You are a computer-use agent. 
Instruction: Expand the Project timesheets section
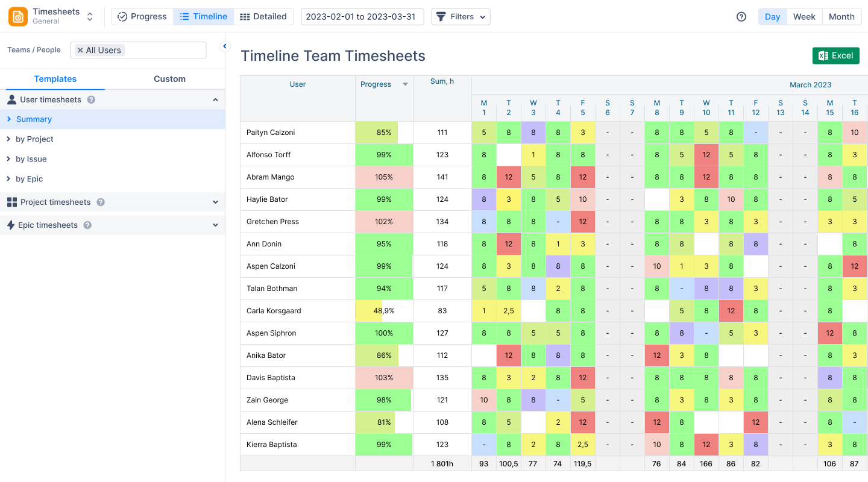(x=215, y=202)
